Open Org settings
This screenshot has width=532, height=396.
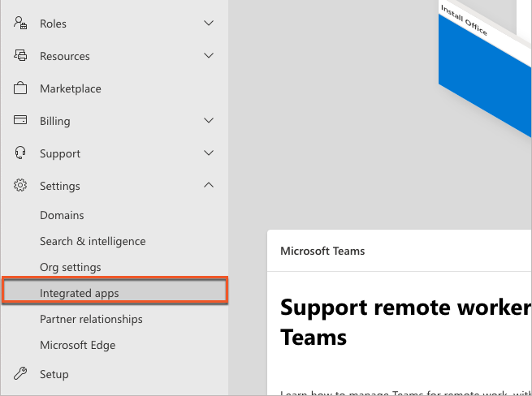(70, 267)
